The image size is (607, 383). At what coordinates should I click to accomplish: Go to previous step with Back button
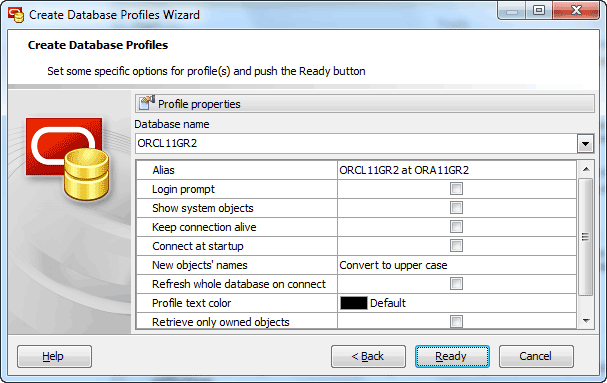pyautogui.click(x=368, y=356)
